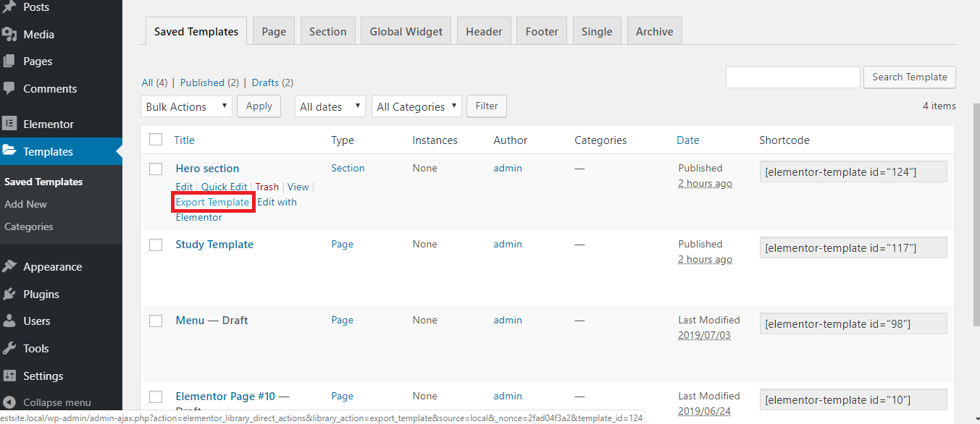
Task: Open the Hero section title link
Action: [207, 168]
